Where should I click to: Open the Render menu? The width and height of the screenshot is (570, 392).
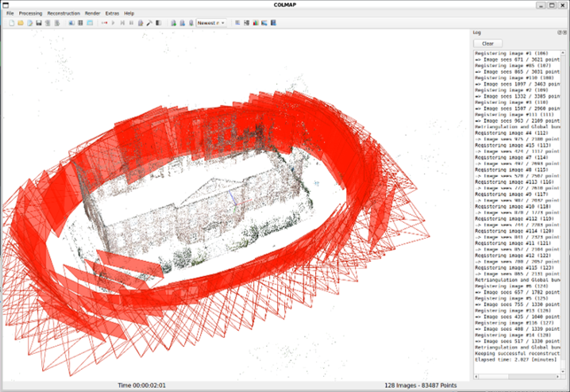tap(93, 13)
